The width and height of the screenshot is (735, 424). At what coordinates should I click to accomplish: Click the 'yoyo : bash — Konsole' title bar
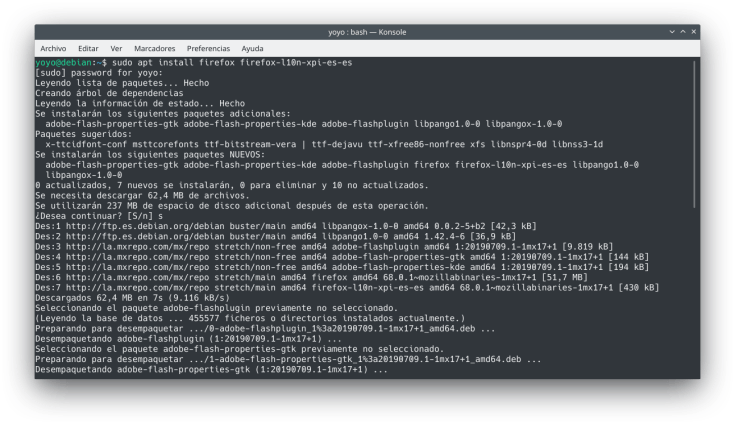366,32
